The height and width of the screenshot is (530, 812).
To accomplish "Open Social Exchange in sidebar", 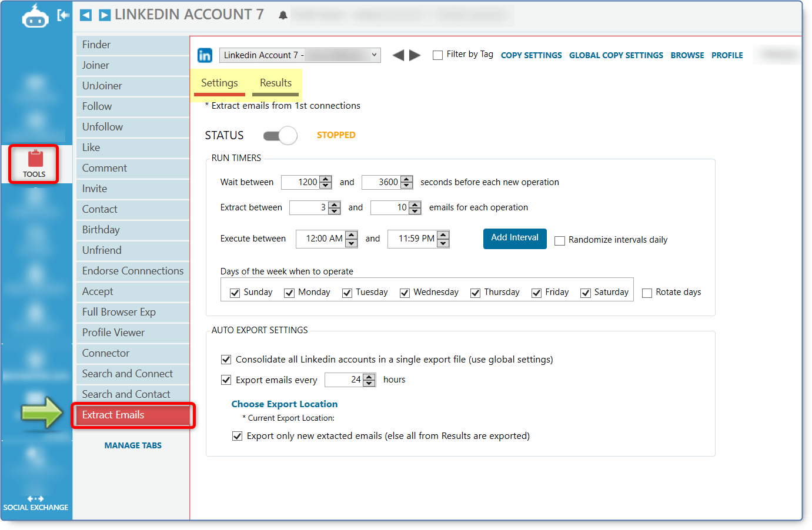I will pos(35,503).
